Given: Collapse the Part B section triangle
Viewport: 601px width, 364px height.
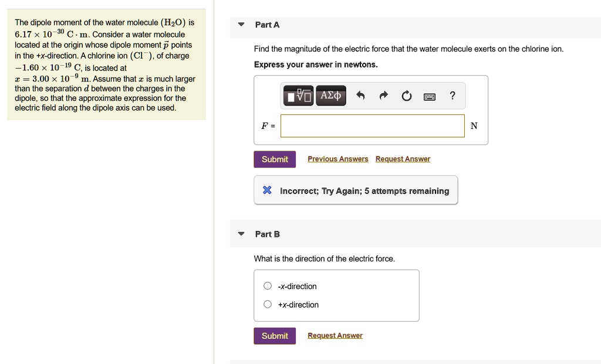Looking at the screenshot, I should click(x=241, y=234).
